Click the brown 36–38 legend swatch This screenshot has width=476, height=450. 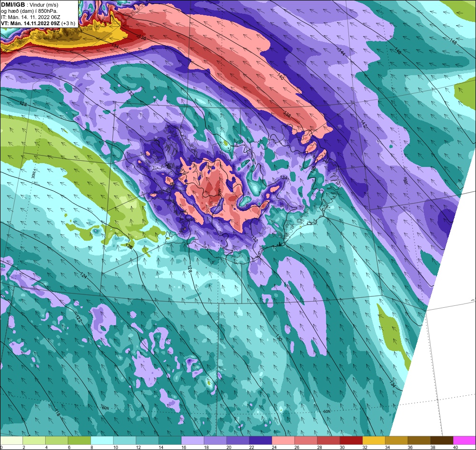pos(419,440)
